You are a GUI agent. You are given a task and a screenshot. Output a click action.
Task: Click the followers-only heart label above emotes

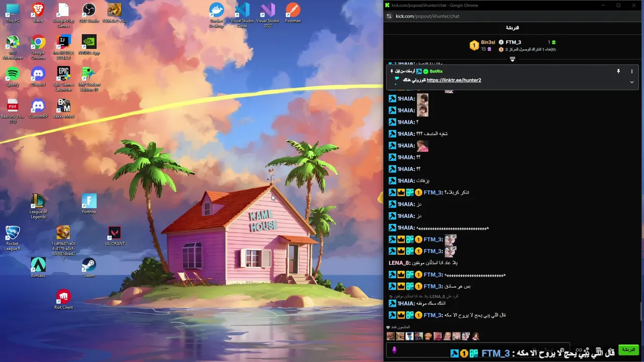tap(398, 327)
